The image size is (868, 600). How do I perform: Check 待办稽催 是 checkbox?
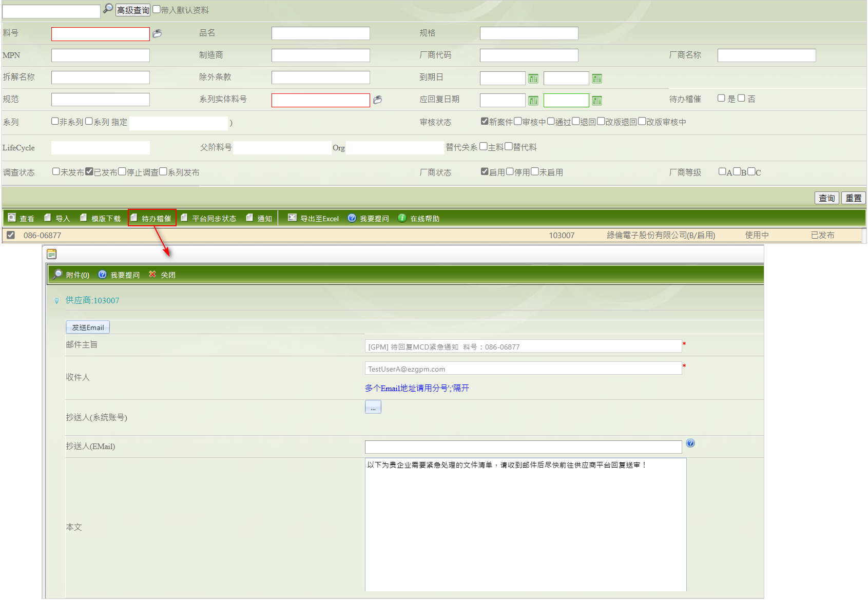pyautogui.click(x=721, y=98)
